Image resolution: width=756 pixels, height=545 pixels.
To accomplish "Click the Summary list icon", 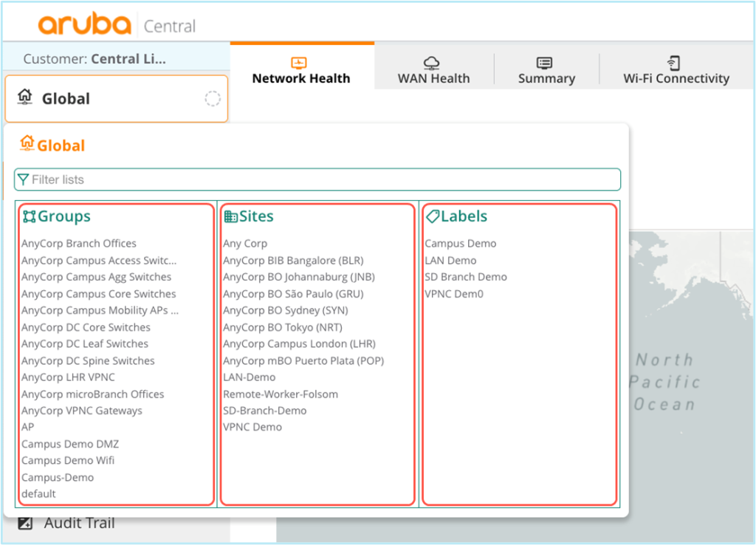I will (x=545, y=63).
